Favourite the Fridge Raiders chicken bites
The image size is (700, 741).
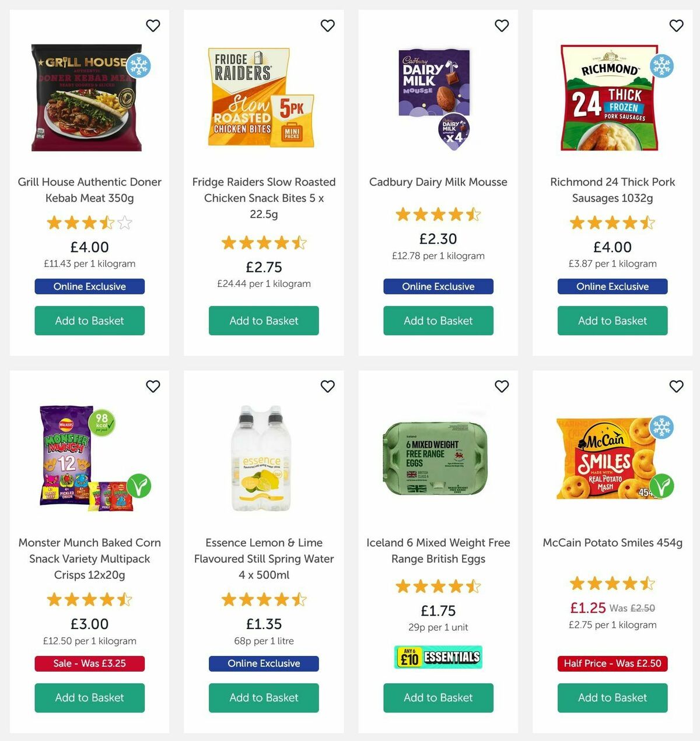coord(327,26)
